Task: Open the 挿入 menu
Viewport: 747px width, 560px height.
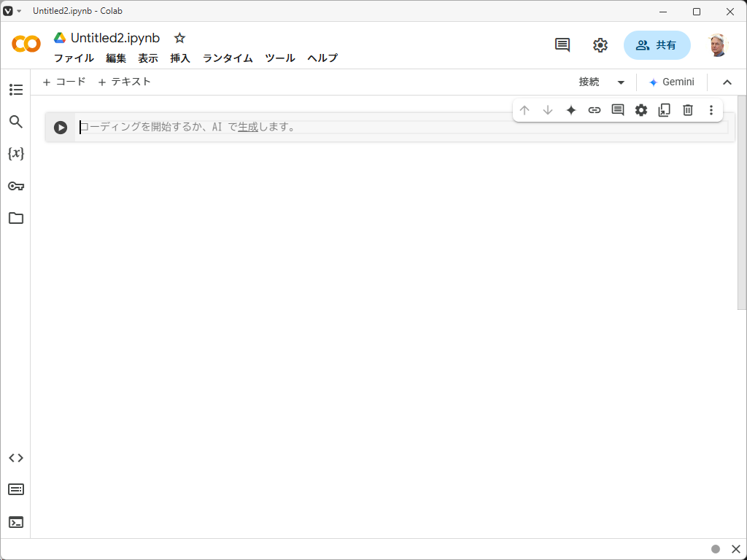Action: 180,58
